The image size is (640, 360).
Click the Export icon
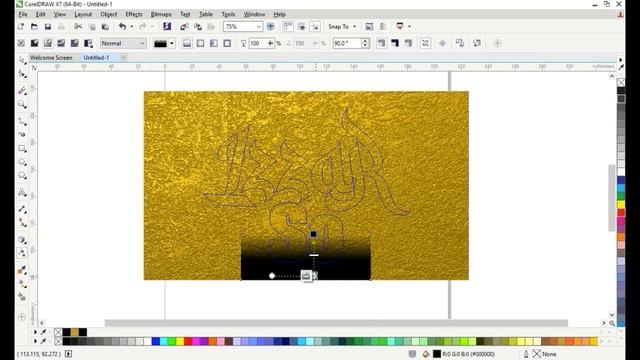[x=198, y=27]
